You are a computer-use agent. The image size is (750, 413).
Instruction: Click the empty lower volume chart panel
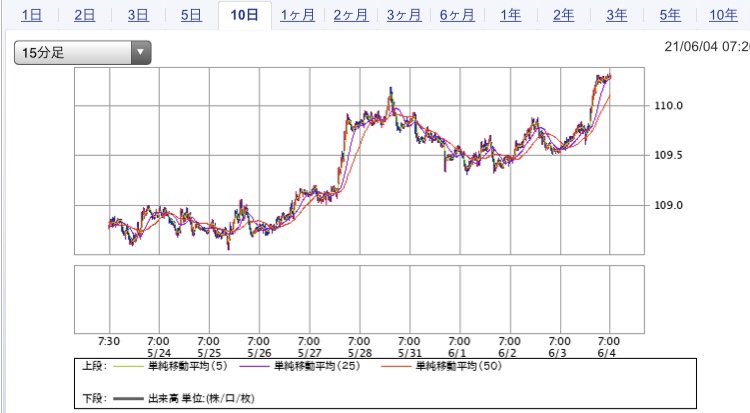point(359,299)
